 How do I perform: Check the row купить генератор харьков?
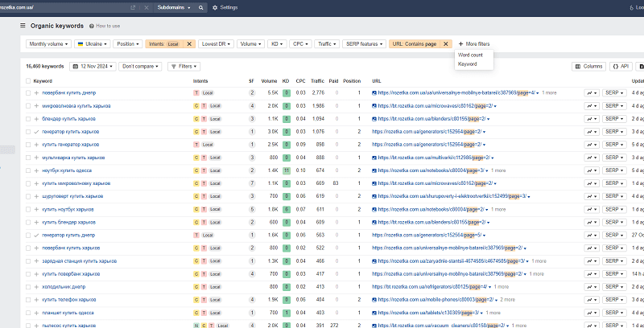(28, 145)
